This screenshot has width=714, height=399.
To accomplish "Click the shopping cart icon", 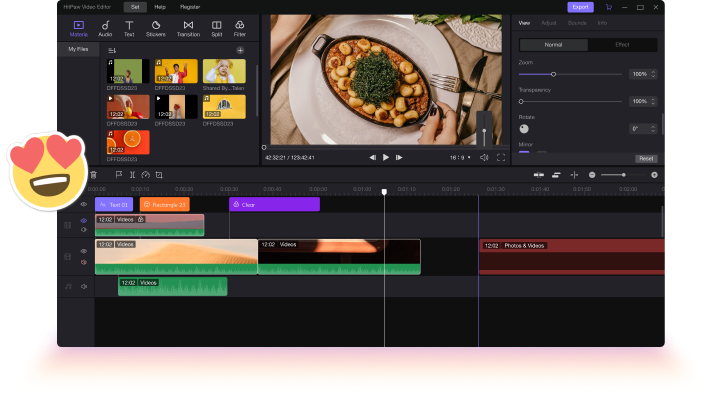I will tap(608, 7).
